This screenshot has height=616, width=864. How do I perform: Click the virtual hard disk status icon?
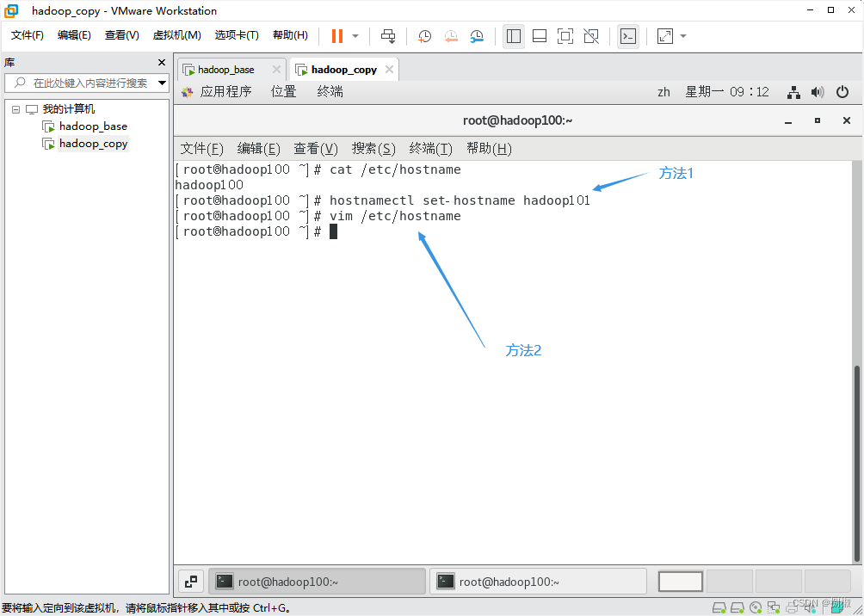(x=719, y=607)
